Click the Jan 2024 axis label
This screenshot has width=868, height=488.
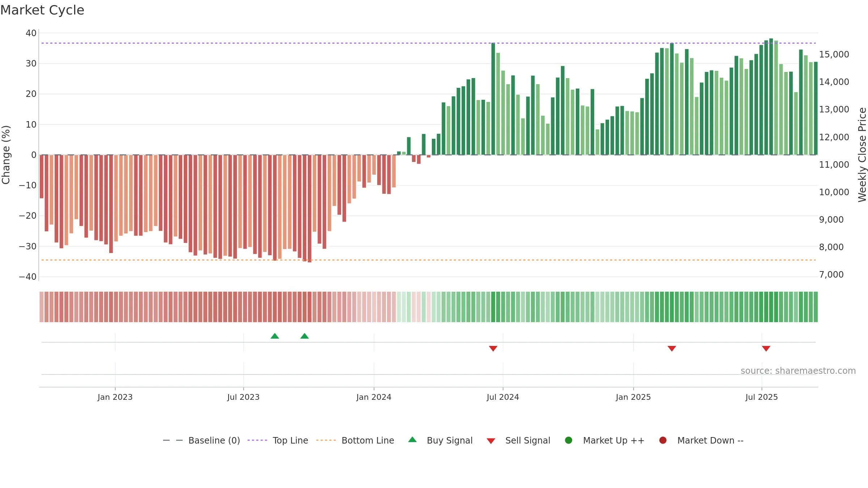[x=374, y=397]
